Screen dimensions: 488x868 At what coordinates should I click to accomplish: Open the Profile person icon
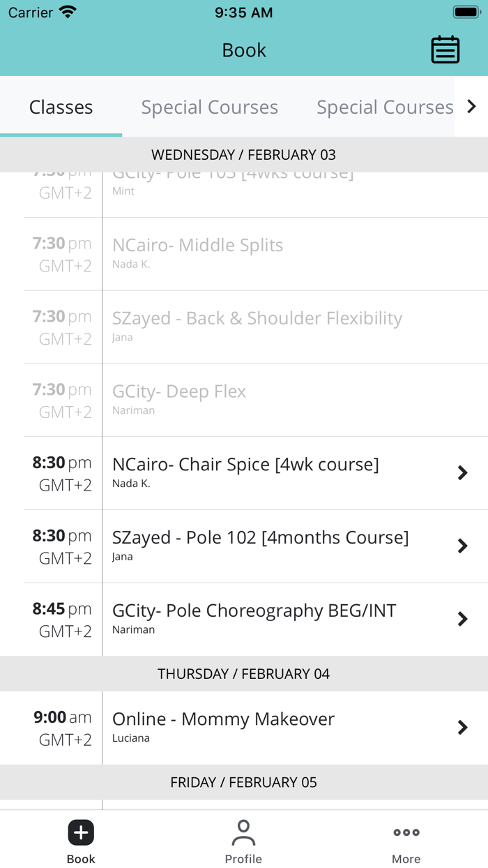click(x=243, y=832)
